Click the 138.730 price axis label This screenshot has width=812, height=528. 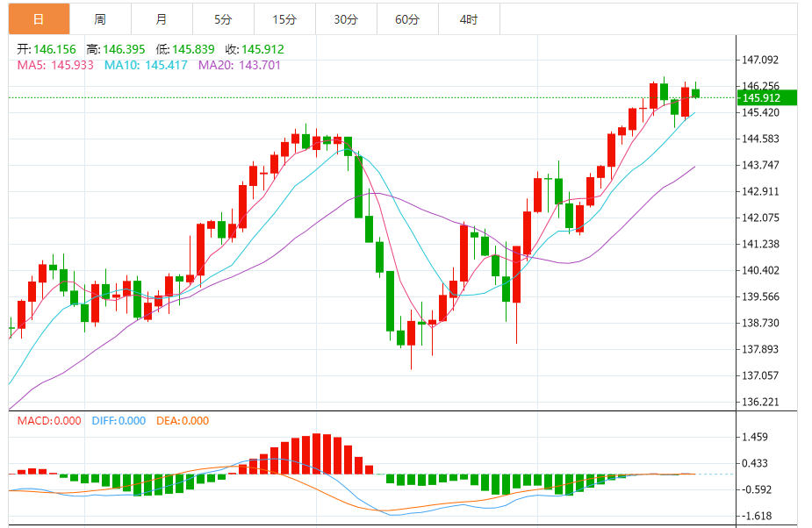coord(760,323)
